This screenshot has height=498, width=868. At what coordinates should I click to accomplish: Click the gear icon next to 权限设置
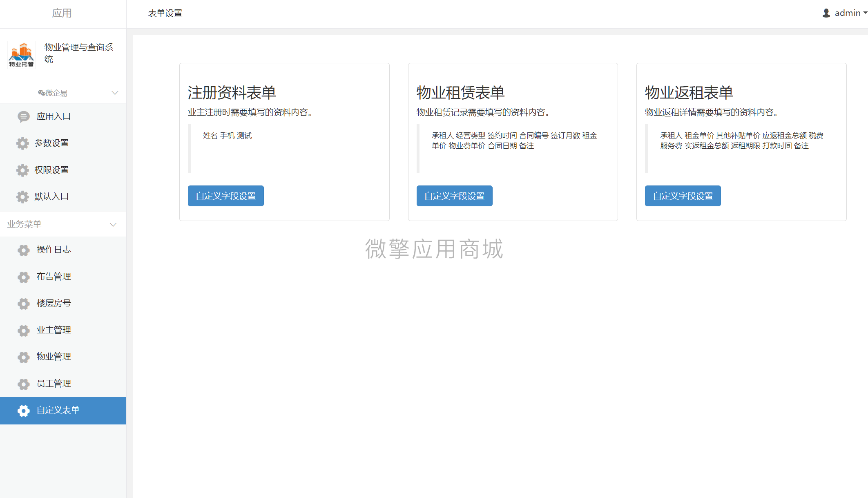pos(22,170)
